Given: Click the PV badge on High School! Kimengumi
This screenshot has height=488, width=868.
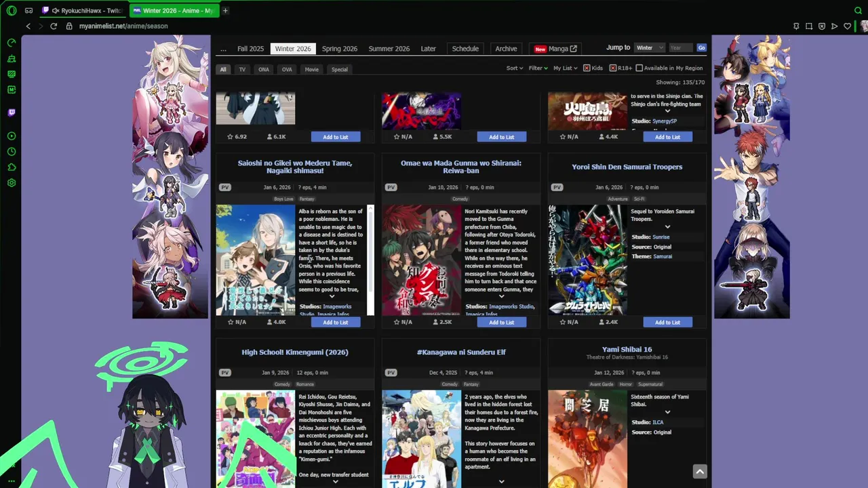Looking at the screenshot, I should point(224,372).
